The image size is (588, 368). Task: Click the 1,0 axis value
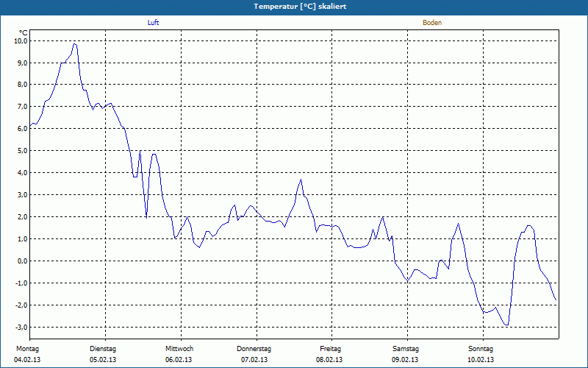pos(23,238)
